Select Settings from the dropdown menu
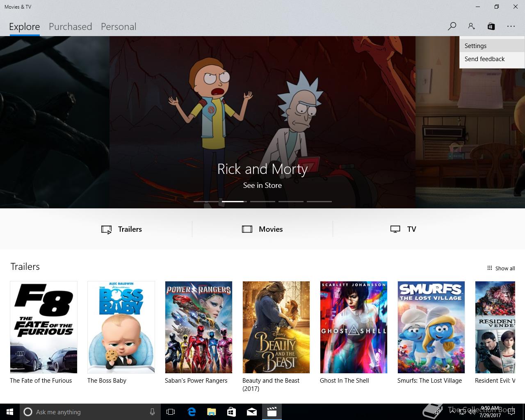Viewport: 525px width, 420px height. [492, 46]
